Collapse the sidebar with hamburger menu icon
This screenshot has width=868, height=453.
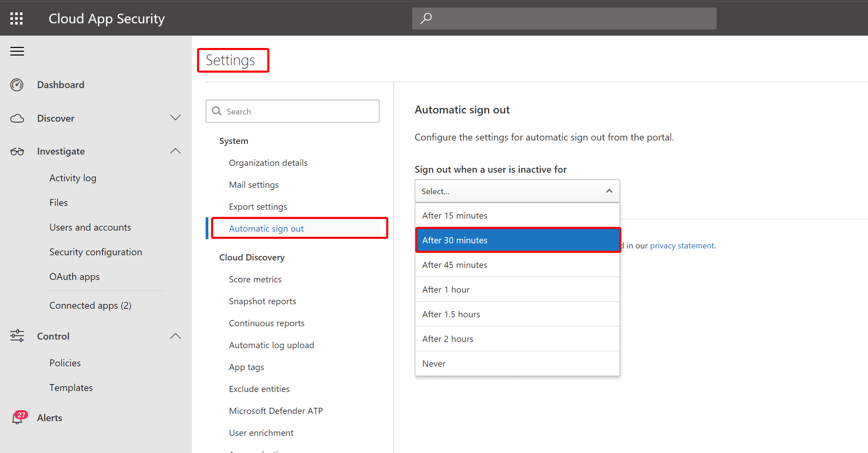tap(17, 51)
